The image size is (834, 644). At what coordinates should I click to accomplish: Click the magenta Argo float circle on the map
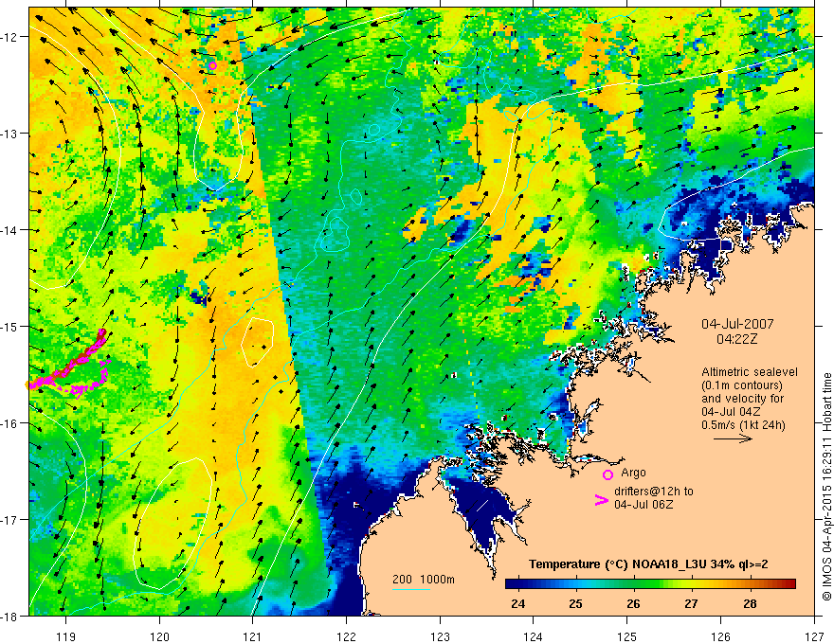[212, 66]
